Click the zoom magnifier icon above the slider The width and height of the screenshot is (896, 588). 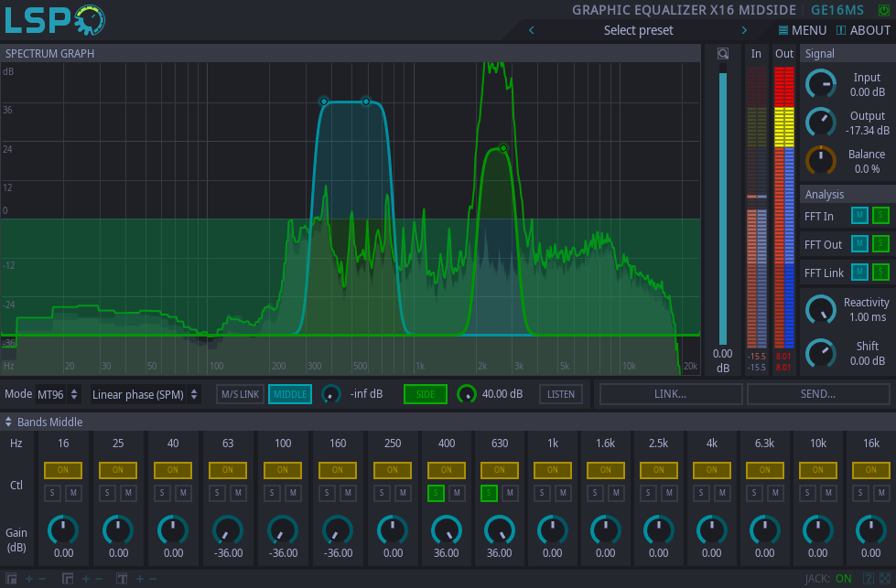pyautogui.click(x=723, y=54)
